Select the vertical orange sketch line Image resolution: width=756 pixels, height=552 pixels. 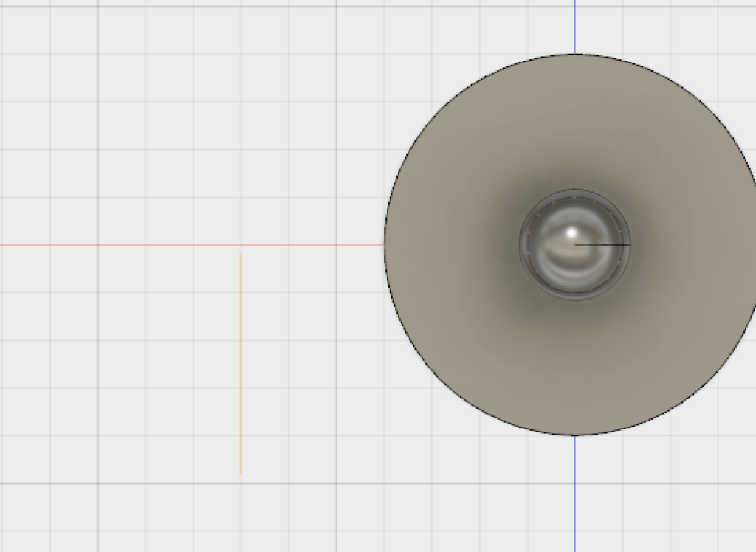[241, 363]
